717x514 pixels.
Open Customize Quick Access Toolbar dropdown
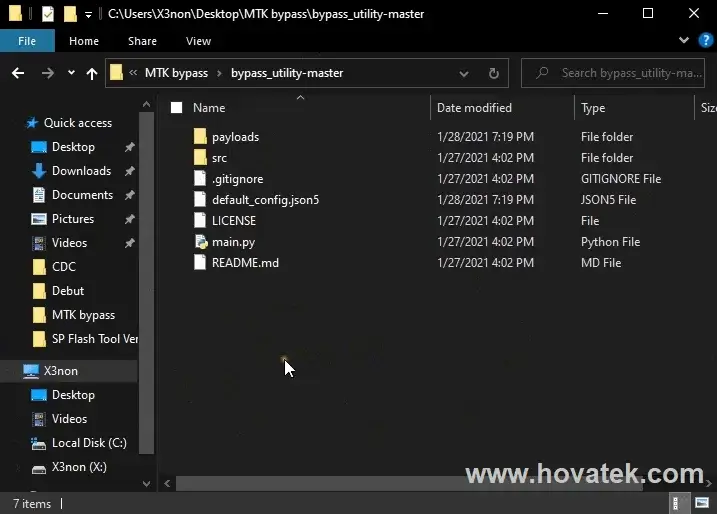coord(88,15)
